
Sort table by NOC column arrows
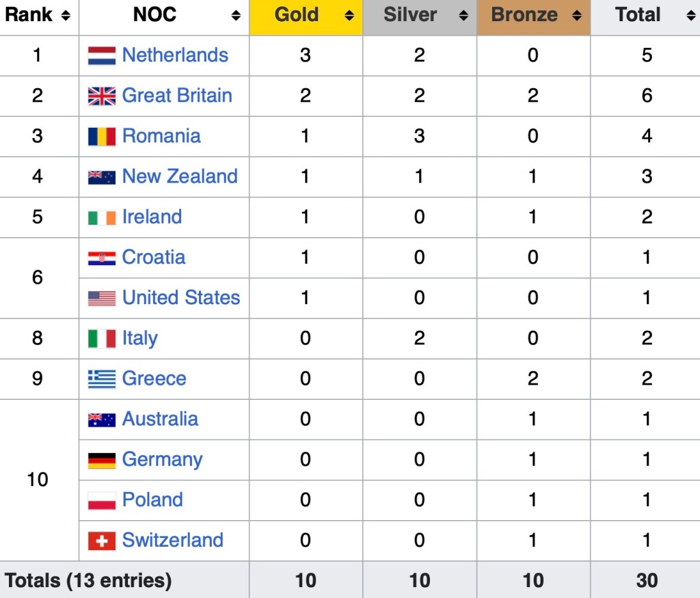(x=236, y=15)
